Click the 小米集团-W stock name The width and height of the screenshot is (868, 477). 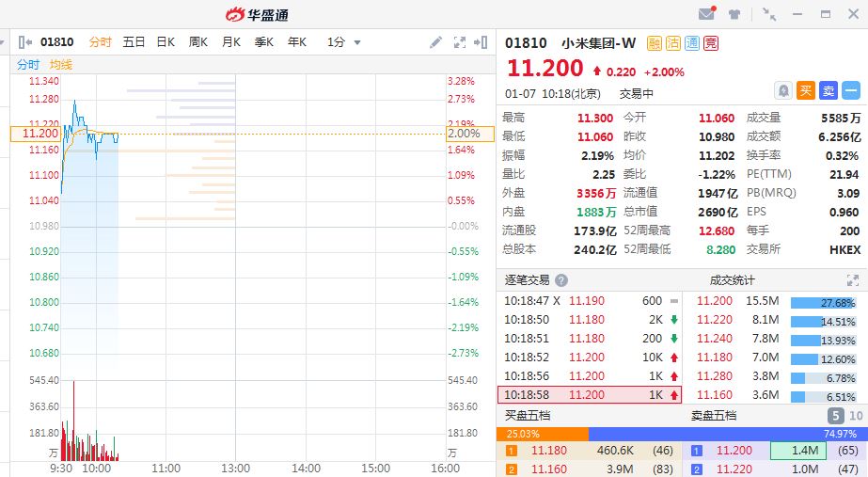point(598,43)
